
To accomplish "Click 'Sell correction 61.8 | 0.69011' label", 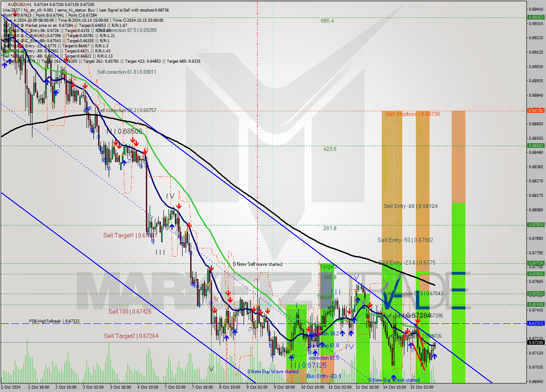I will click(127, 72).
